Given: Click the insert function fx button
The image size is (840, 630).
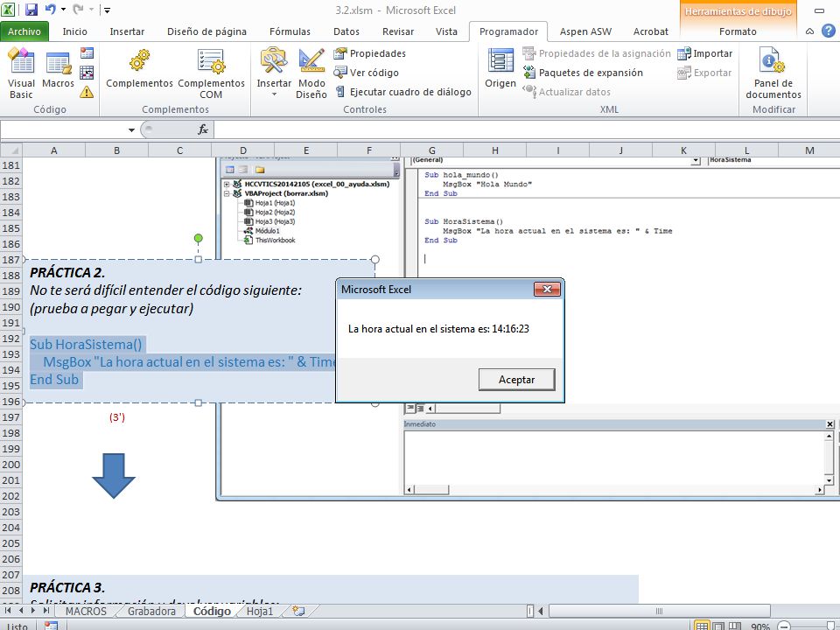Looking at the screenshot, I should click(x=203, y=129).
